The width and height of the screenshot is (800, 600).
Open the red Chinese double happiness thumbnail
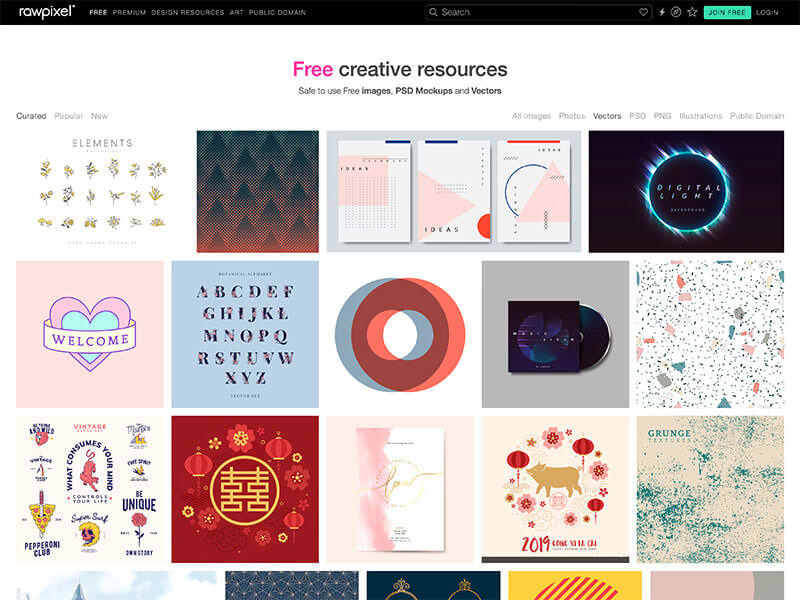point(245,489)
